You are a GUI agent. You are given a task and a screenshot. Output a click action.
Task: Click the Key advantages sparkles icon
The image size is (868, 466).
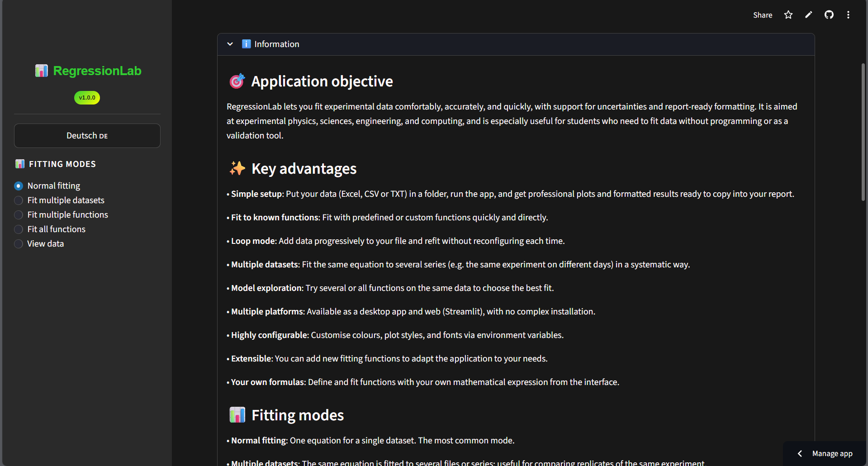pos(237,168)
